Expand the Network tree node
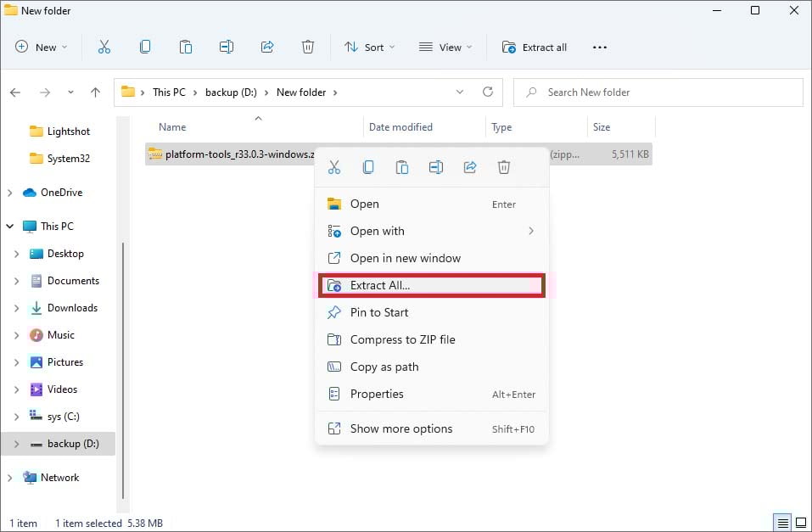The image size is (812, 532). [x=10, y=478]
